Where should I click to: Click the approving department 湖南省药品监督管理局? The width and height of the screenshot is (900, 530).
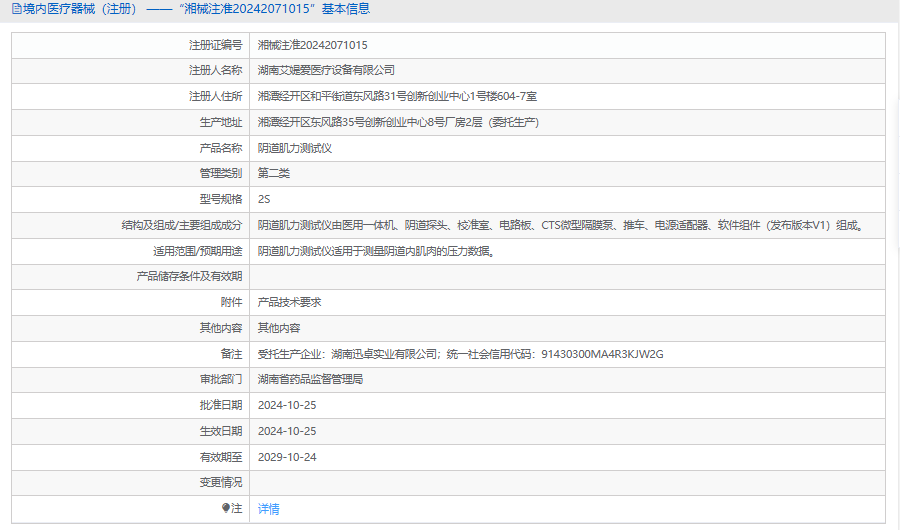coord(311,380)
